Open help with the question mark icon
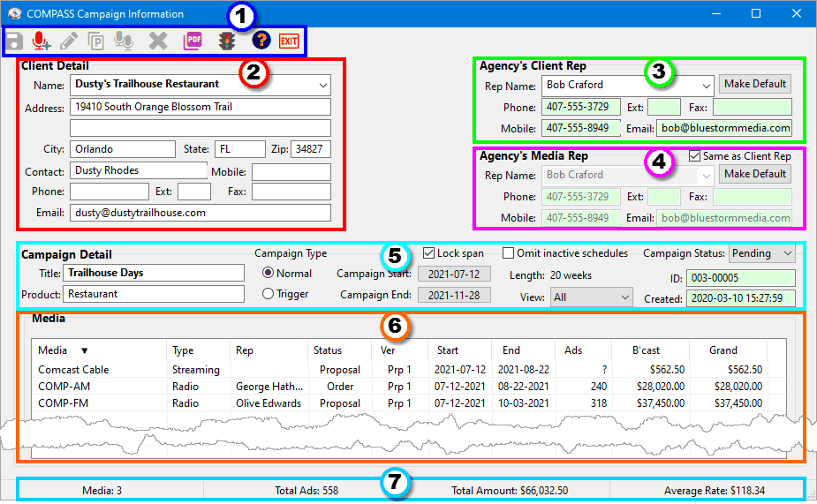Image resolution: width=817 pixels, height=504 pixels. [x=261, y=41]
